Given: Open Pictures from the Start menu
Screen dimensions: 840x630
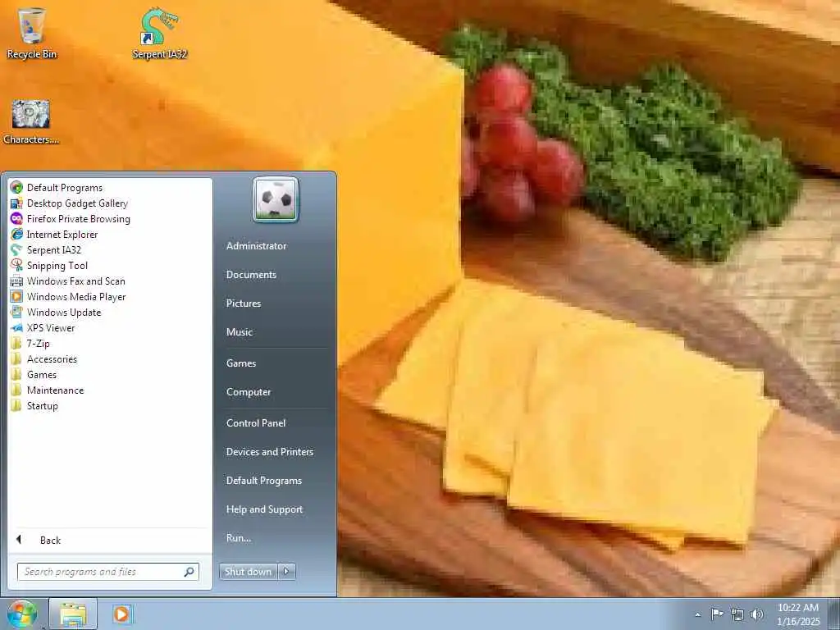Looking at the screenshot, I should coord(244,304).
